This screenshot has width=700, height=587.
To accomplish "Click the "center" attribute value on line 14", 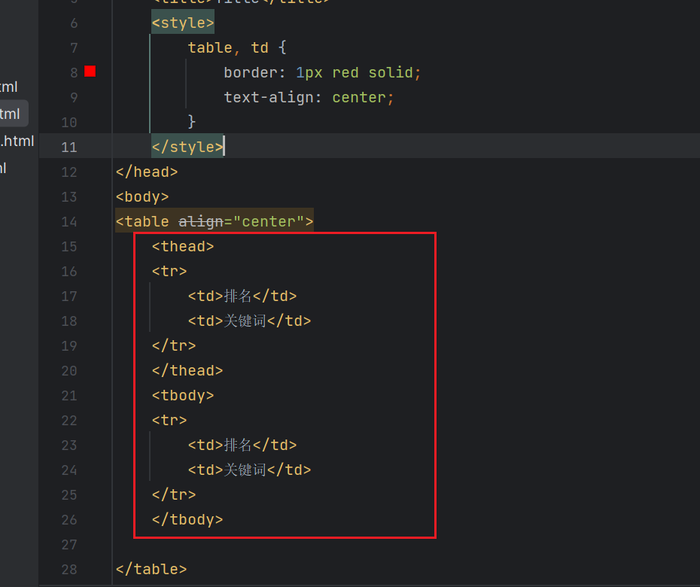I will click(268, 221).
